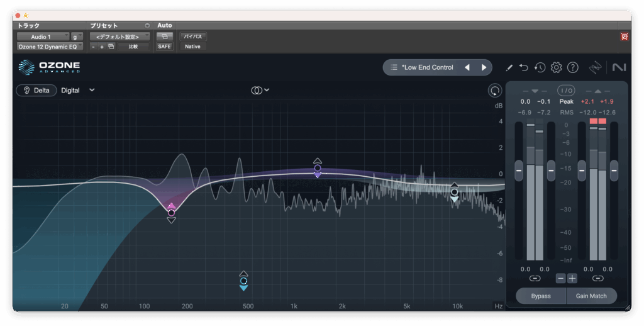Open the help question mark icon
644x326 pixels.
pyautogui.click(x=572, y=67)
